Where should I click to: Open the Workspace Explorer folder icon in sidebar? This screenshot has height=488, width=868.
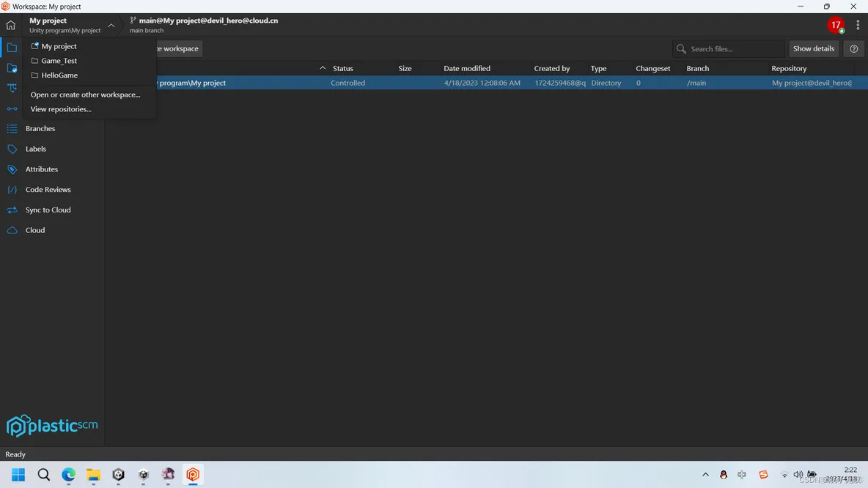point(12,48)
